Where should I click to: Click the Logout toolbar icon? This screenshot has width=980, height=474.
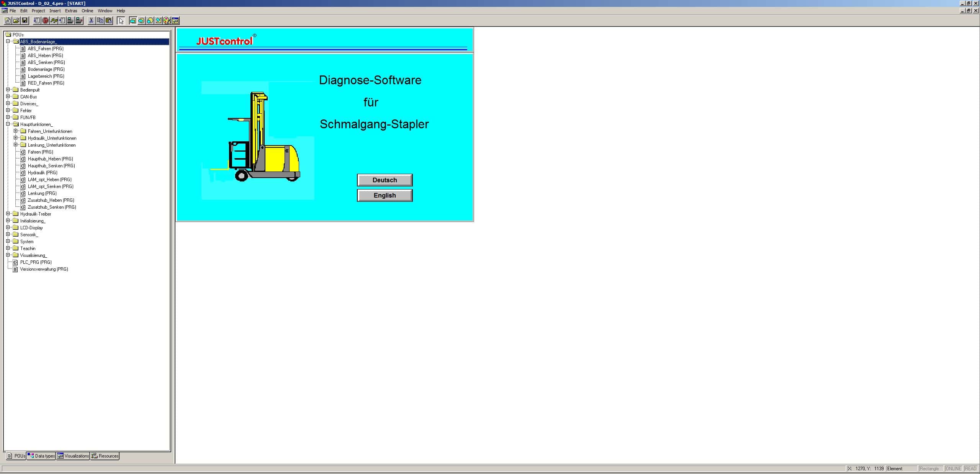coord(79,21)
